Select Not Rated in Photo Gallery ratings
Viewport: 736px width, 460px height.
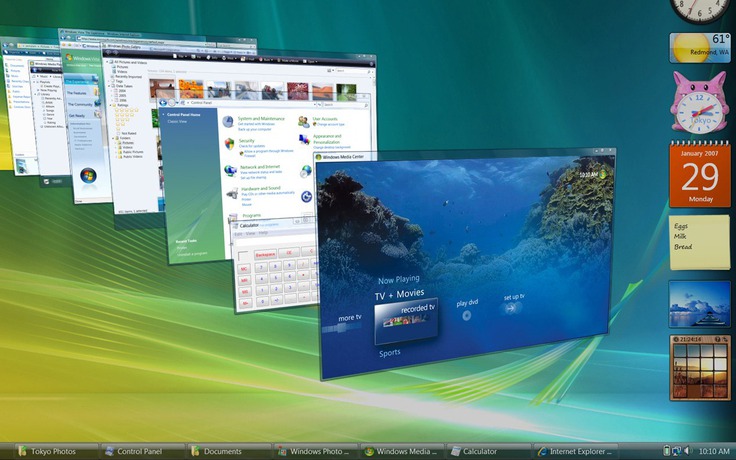(x=129, y=133)
